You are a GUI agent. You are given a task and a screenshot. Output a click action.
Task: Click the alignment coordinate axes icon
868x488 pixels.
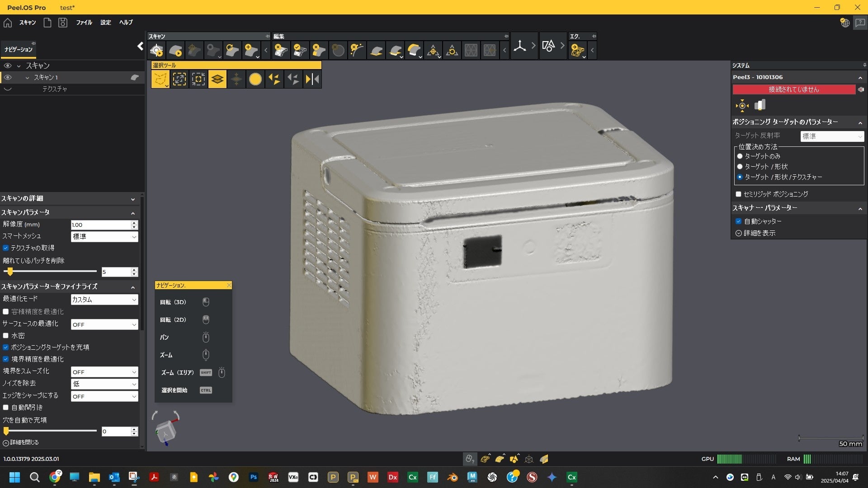click(520, 46)
